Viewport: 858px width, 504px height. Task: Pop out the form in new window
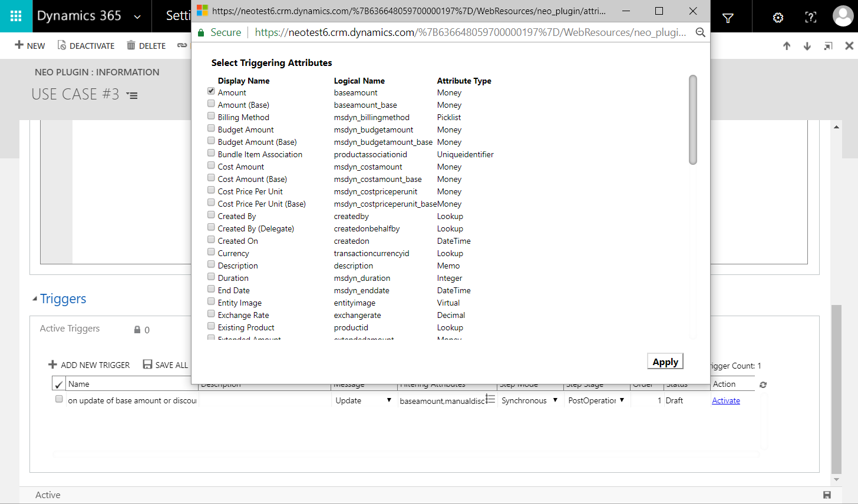click(x=828, y=46)
